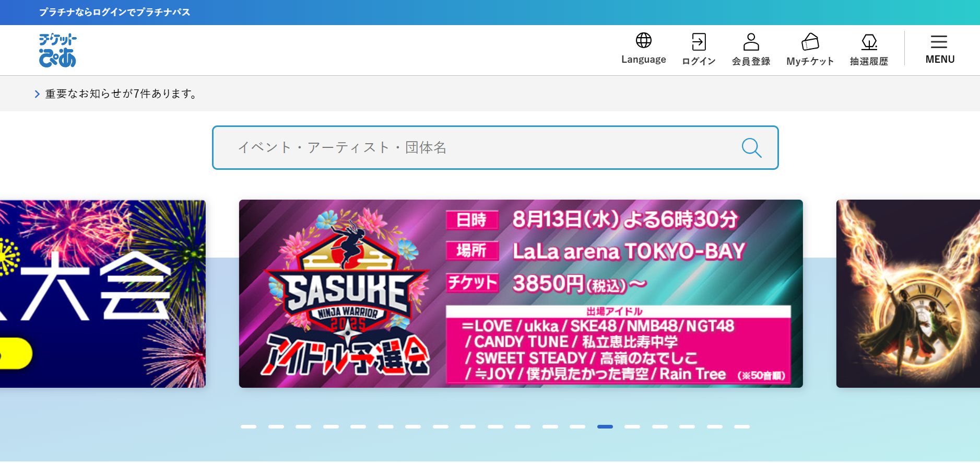Open the Language globe icon
The image size is (980, 463).
click(643, 41)
